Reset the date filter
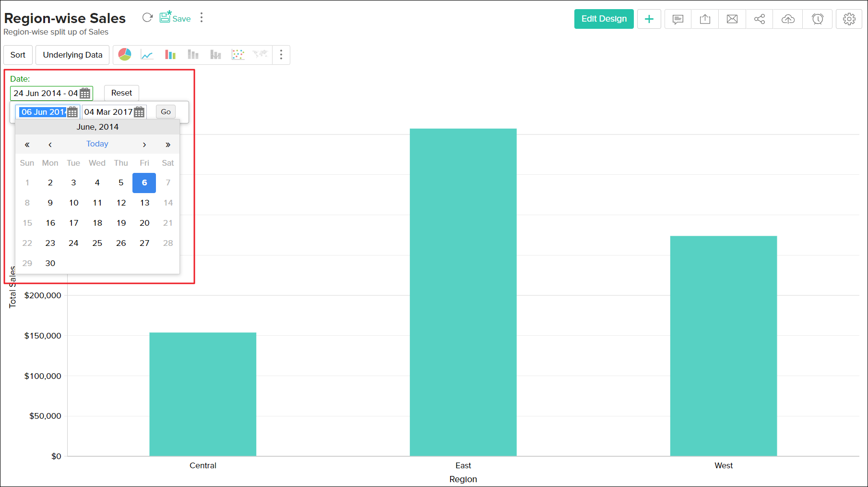 [121, 93]
